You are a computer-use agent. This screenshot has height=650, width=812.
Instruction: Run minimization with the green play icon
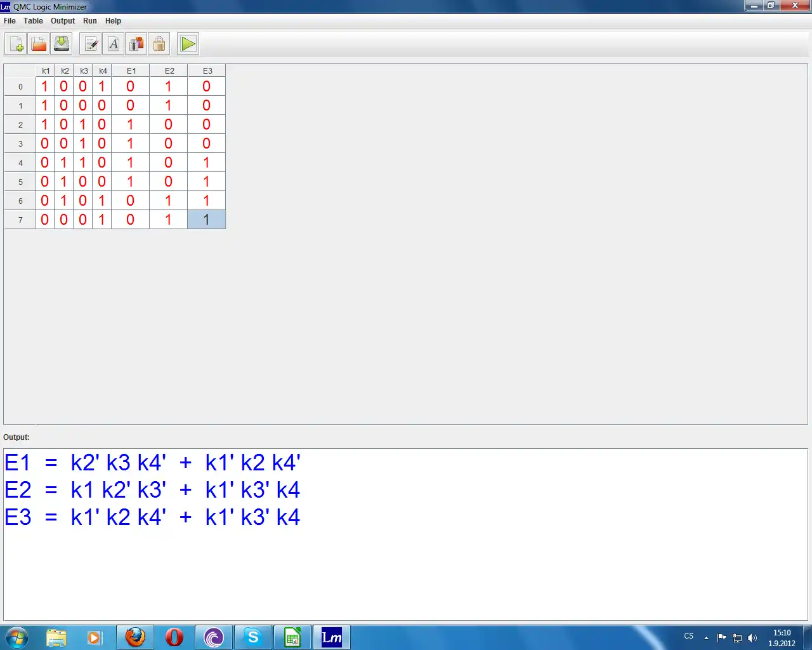click(188, 44)
